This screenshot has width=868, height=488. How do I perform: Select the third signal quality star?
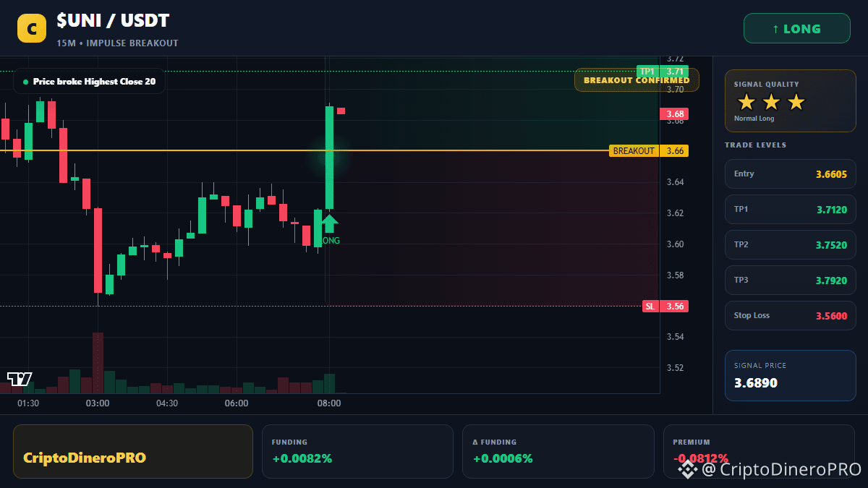pos(796,102)
